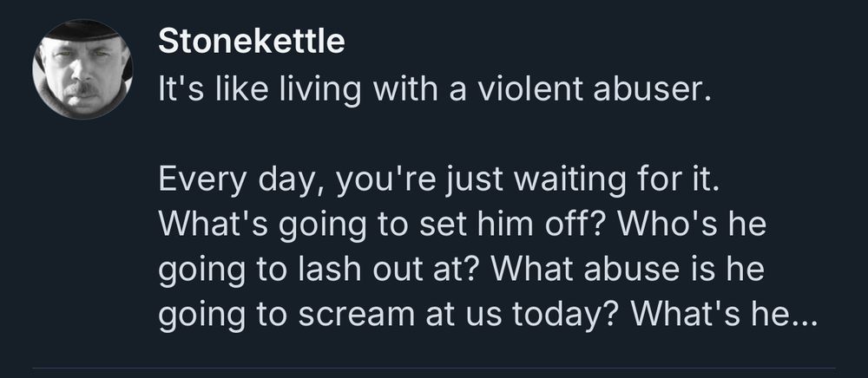Image resolution: width=868 pixels, height=378 pixels.
Task: Click the word "scream" in the last line
Action: click(x=357, y=314)
